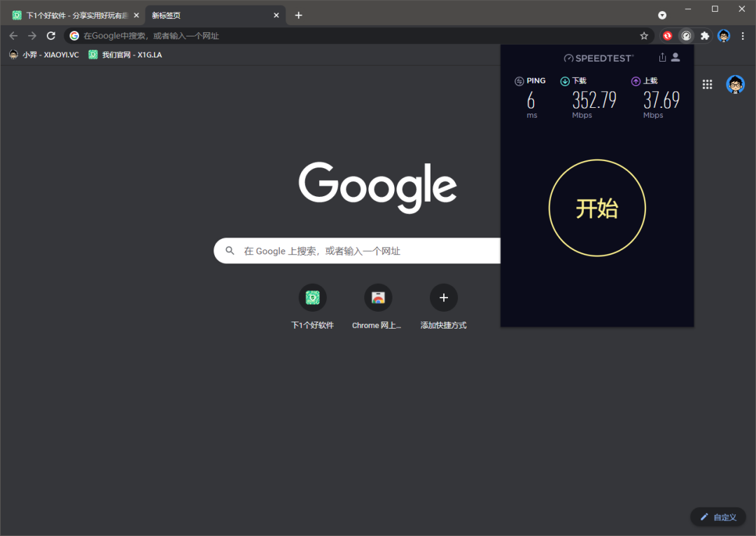Open Chrome's three-dot menu
Viewport: 756px width, 536px height.
pyautogui.click(x=743, y=36)
